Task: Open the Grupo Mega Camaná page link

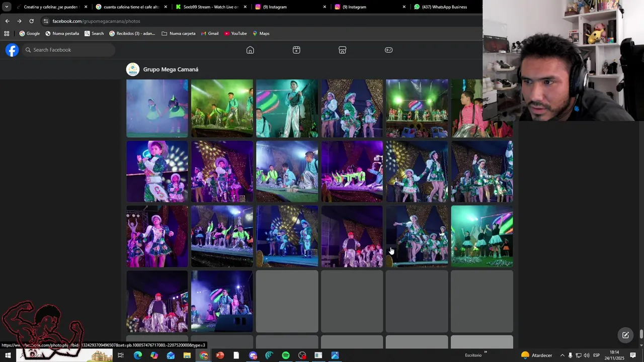Action: click(x=171, y=69)
